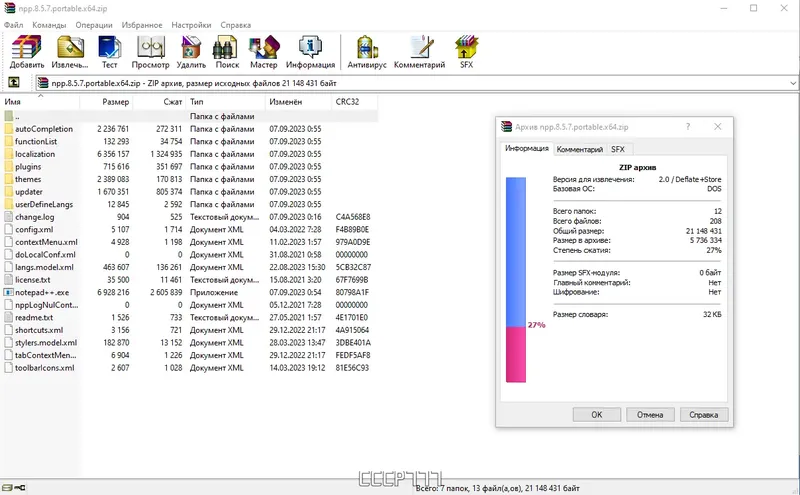800x495 pixels.
Task: Select the license.txt file icon
Action: (8, 280)
